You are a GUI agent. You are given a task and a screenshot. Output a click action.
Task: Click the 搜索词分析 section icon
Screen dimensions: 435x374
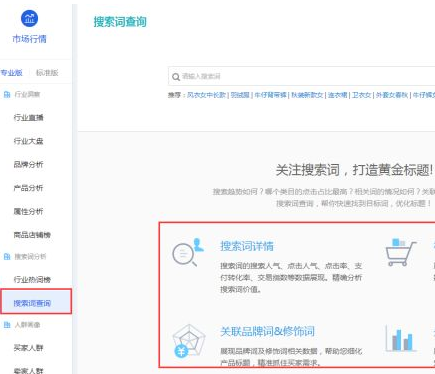coord(7,256)
